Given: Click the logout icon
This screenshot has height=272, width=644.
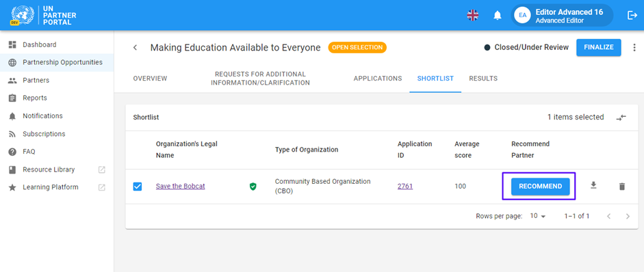Looking at the screenshot, I should pyautogui.click(x=632, y=16).
